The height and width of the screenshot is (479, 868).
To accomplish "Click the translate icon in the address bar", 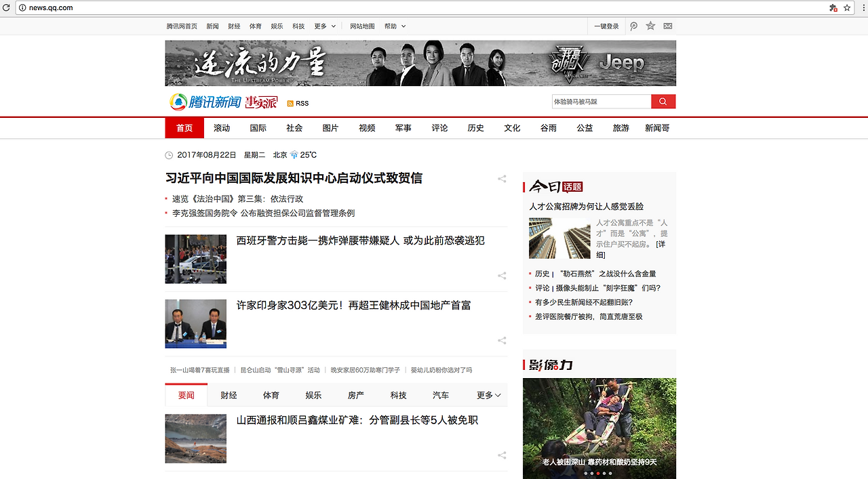I will pos(833,7).
